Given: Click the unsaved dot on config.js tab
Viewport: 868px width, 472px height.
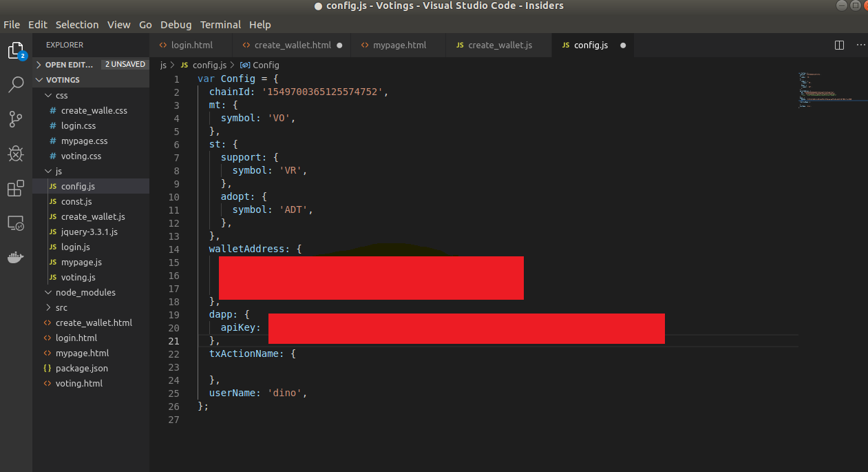Looking at the screenshot, I should (622, 44).
